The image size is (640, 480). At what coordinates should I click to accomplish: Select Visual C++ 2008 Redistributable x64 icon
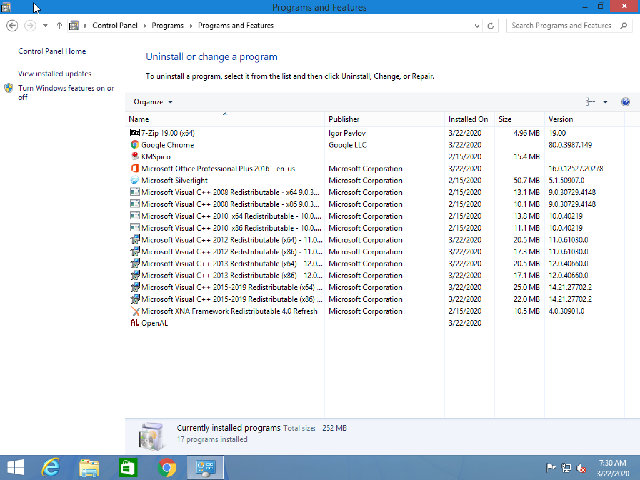click(x=135, y=192)
